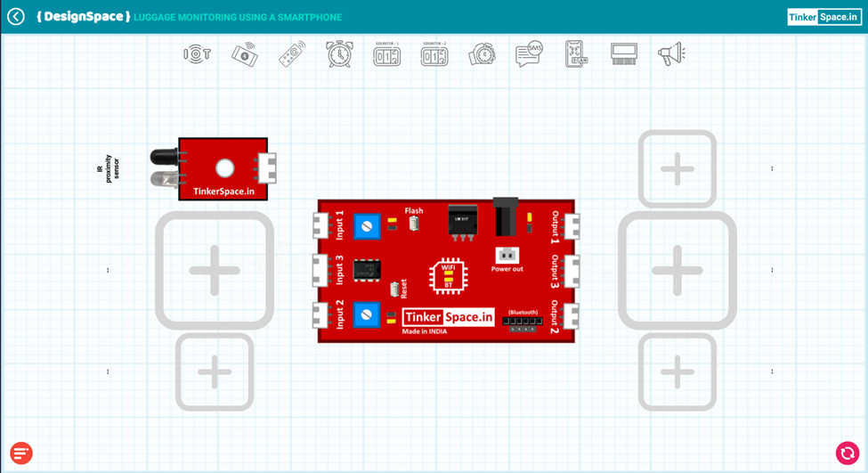Select the SMS message icon
The width and height of the screenshot is (868, 473).
(529, 54)
